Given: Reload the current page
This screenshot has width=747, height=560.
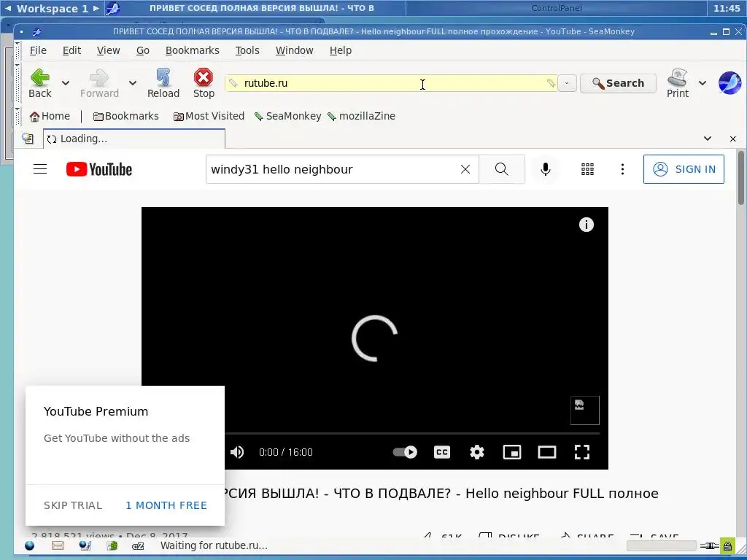Looking at the screenshot, I should click(163, 83).
